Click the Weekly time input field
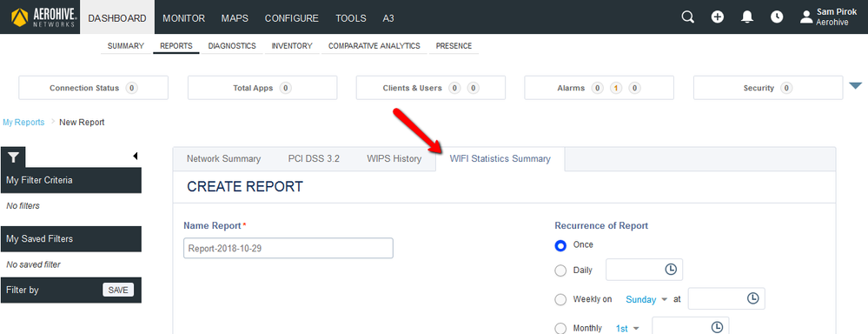This screenshot has height=334, width=868. (x=727, y=298)
